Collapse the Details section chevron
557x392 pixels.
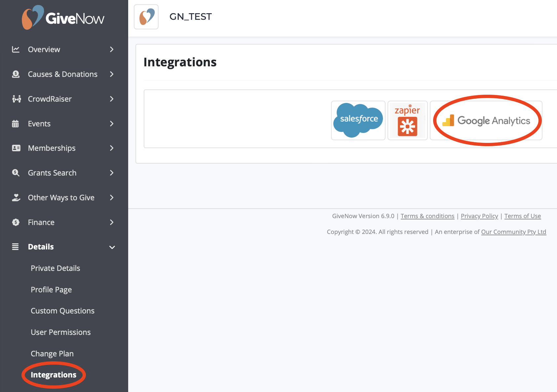click(112, 247)
